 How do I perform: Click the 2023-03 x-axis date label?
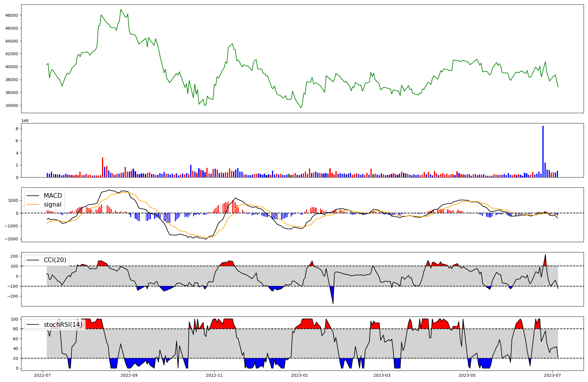pyautogui.click(x=382, y=375)
